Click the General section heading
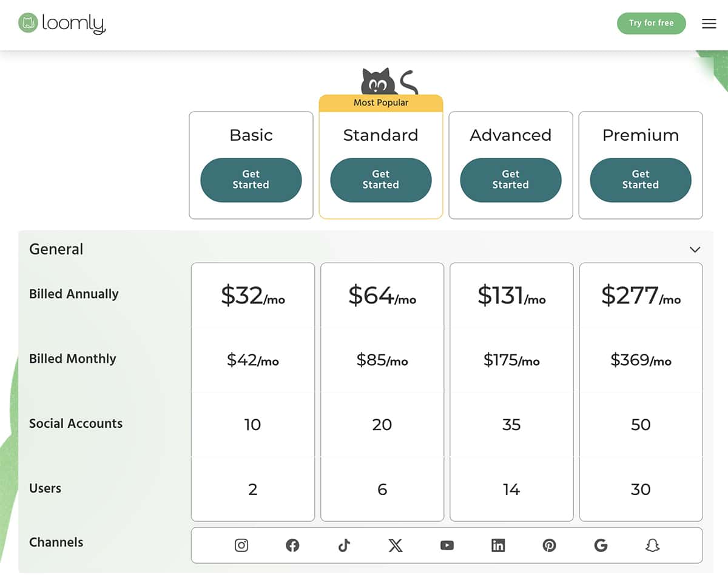The height and width of the screenshot is (577, 728). [x=56, y=249]
